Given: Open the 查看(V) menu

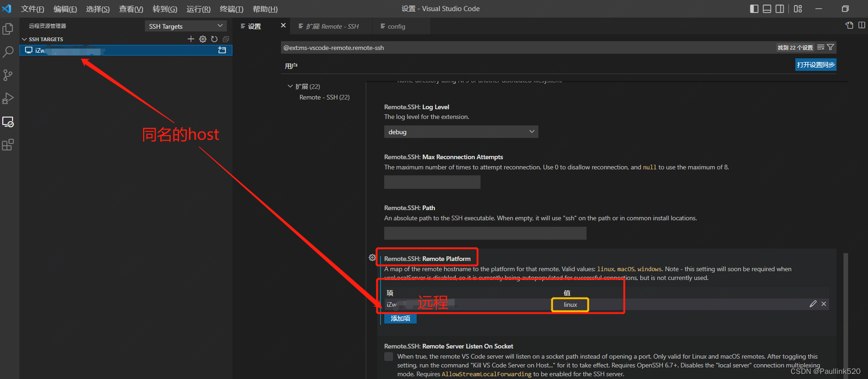Looking at the screenshot, I should point(131,9).
